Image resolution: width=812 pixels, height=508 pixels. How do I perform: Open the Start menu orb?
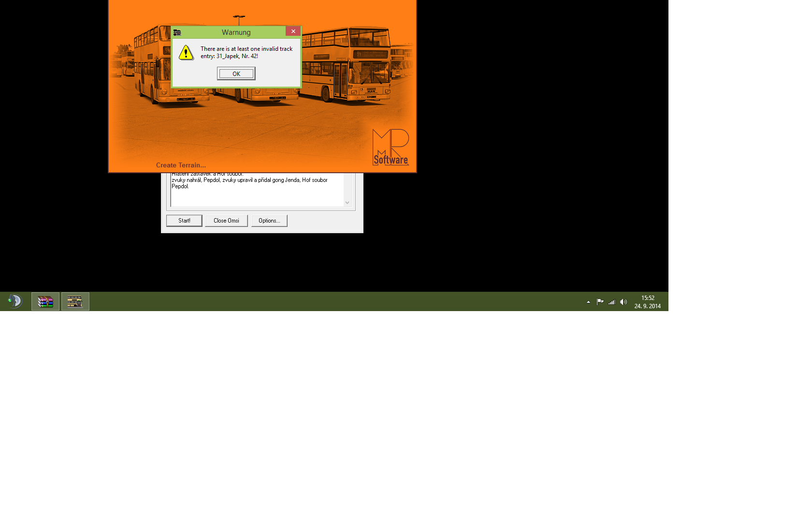click(x=15, y=301)
